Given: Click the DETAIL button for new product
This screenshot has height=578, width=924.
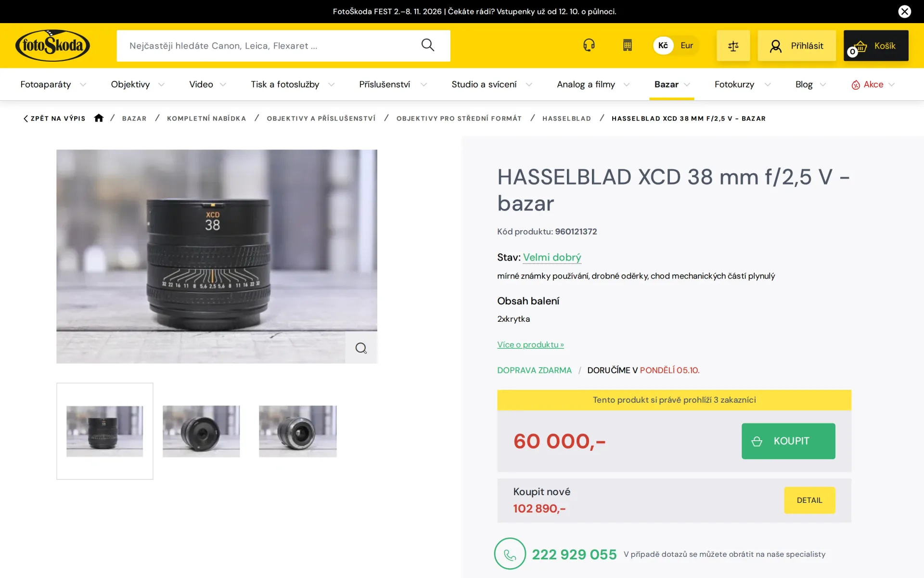Looking at the screenshot, I should (x=809, y=500).
